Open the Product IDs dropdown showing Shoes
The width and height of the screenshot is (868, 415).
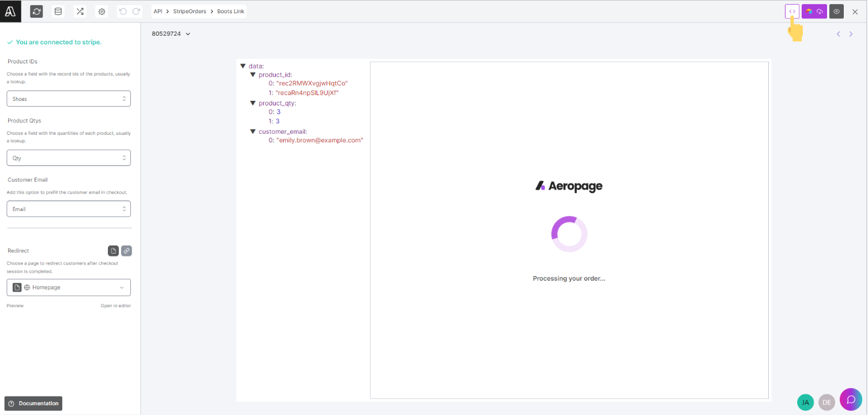(x=69, y=99)
